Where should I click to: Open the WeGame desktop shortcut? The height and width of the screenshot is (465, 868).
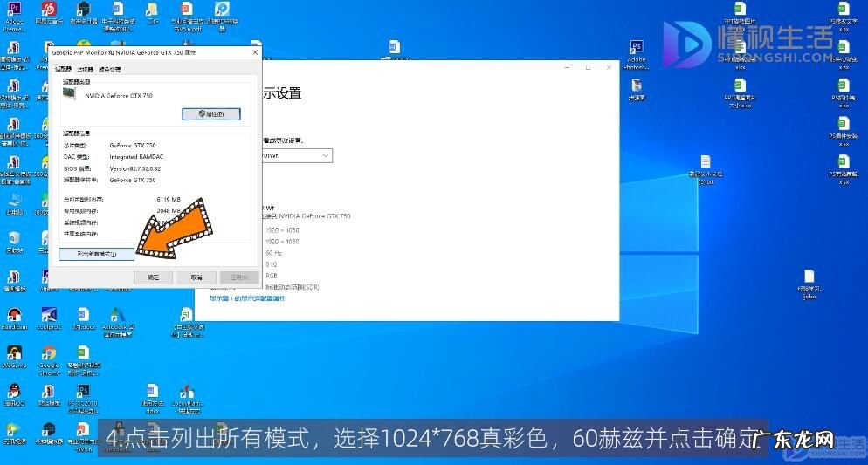click(x=14, y=357)
